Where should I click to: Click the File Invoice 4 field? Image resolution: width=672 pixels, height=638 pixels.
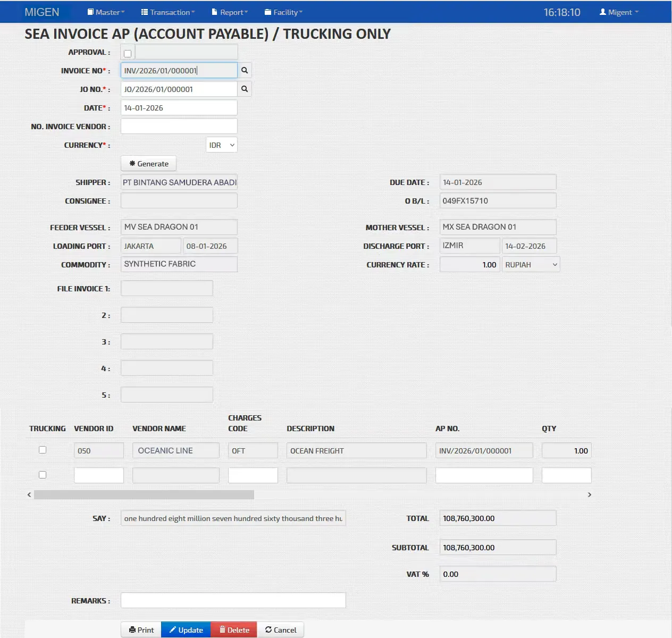(x=167, y=368)
